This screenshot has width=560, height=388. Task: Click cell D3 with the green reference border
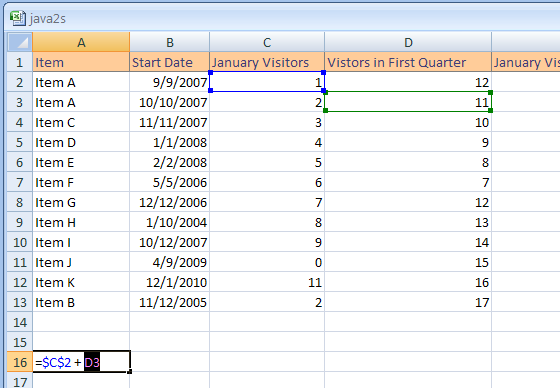tap(408, 102)
